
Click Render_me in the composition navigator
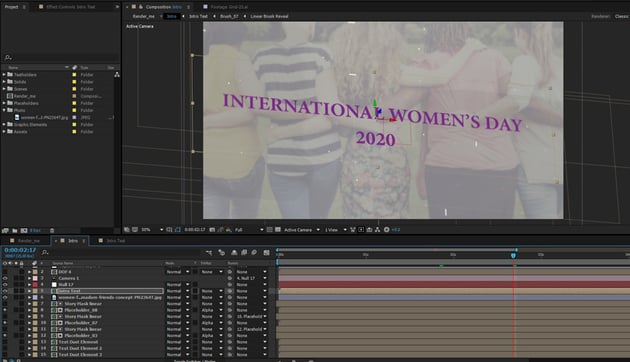pos(144,16)
